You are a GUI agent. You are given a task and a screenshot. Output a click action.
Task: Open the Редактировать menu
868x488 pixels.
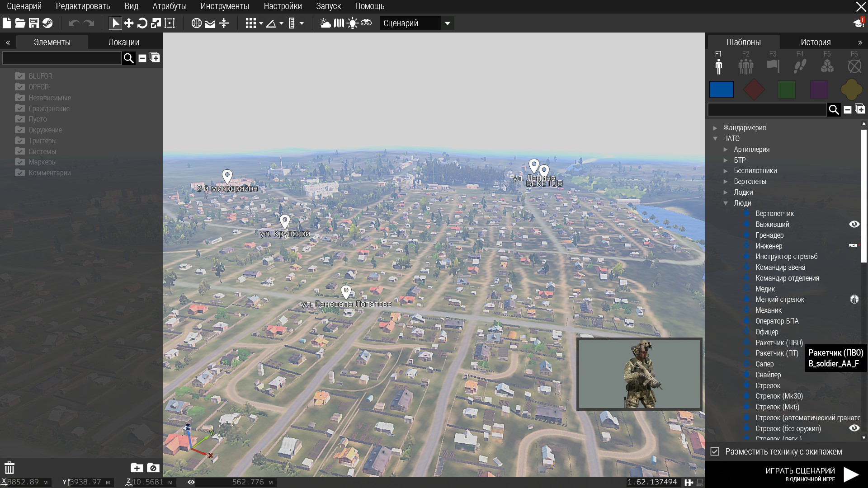(x=83, y=6)
